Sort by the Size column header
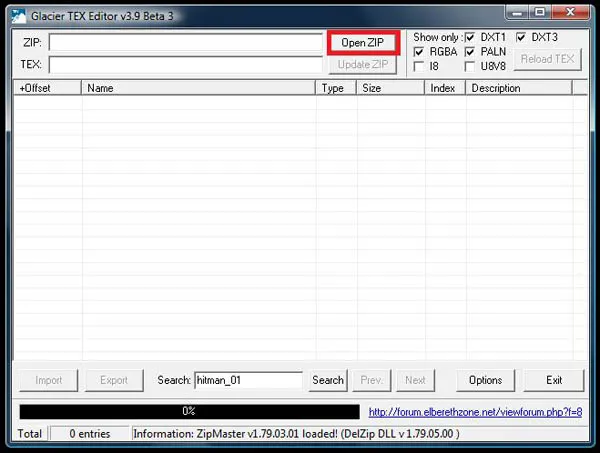 [x=391, y=88]
